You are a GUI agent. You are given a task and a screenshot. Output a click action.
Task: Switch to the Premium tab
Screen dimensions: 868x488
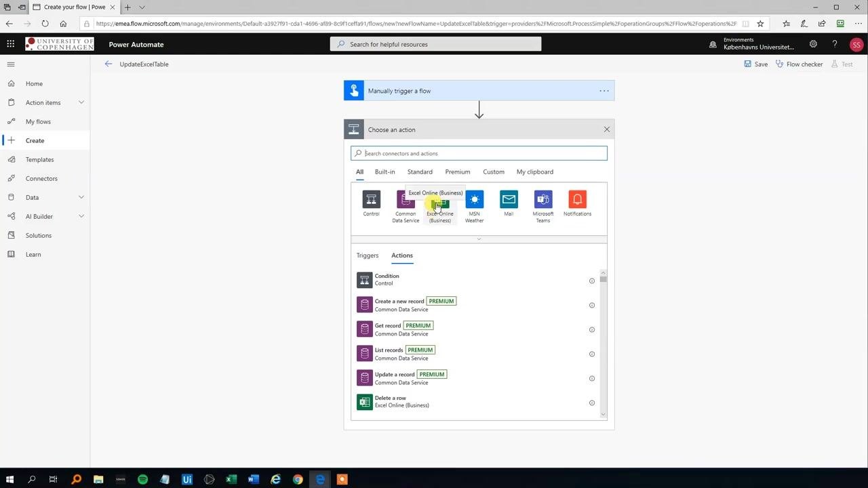click(458, 172)
